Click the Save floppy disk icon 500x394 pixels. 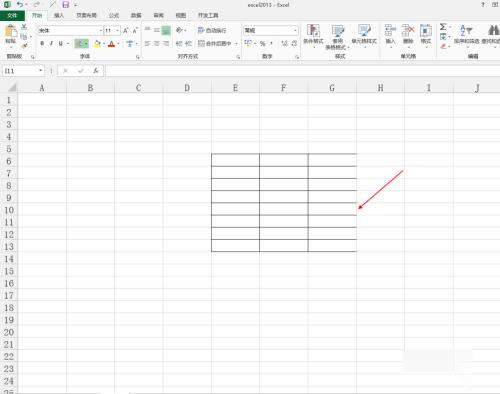pyautogui.click(x=66, y=5)
